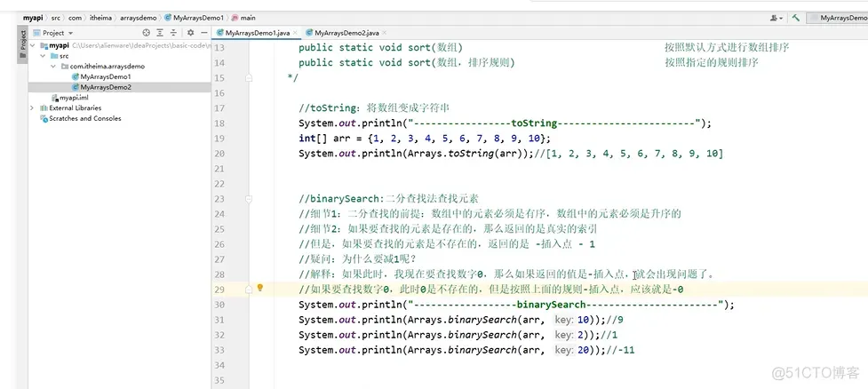The width and height of the screenshot is (868, 389).
Task: Click Expand All in Project panel header
Action: 160,33
